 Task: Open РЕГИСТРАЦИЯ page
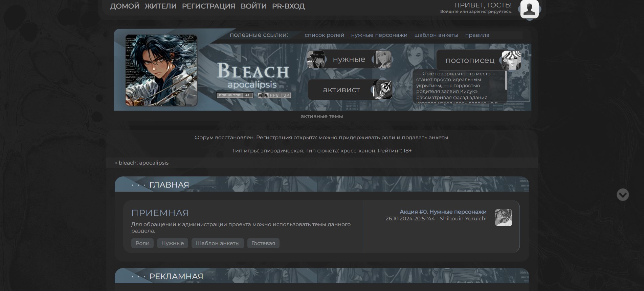point(208,6)
